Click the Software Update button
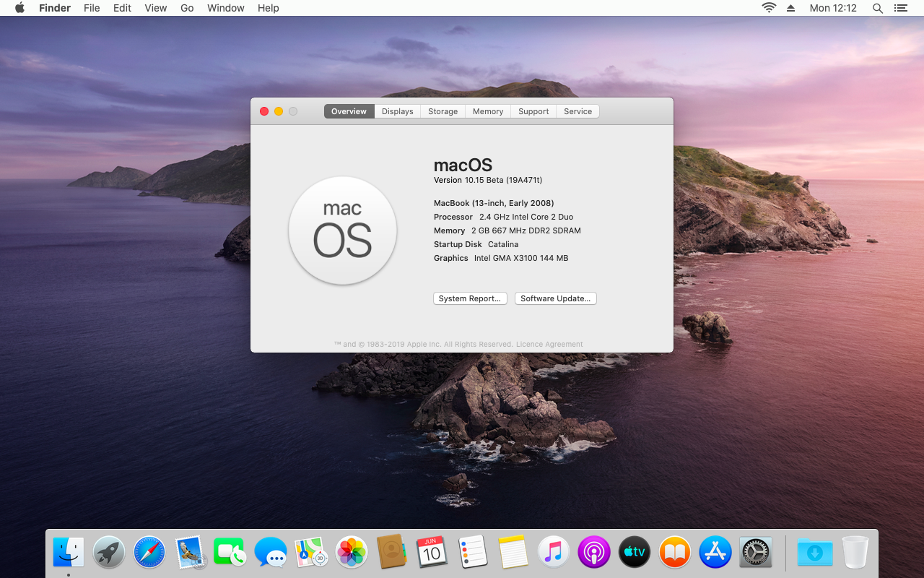Viewport: 924px width, 578px height. [x=556, y=298]
